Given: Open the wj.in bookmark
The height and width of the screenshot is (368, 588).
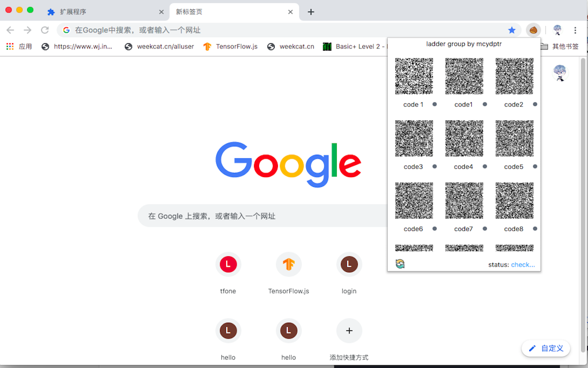Looking at the screenshot, I should [x=77, y=46].
